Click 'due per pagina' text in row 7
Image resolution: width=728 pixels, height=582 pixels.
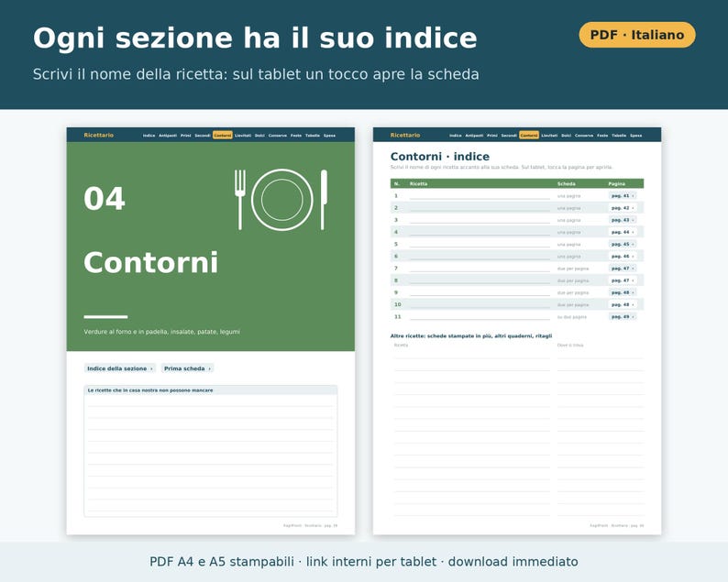(572, 269)
